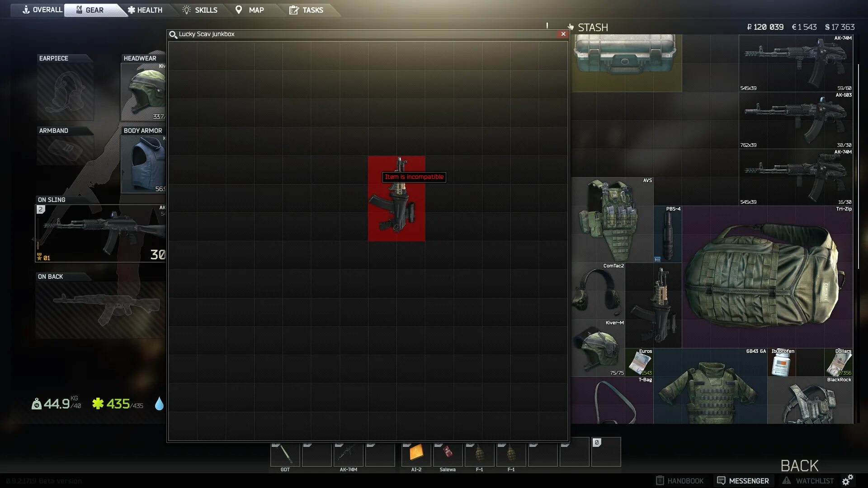
Task: Select the T-Bag in stash
Action: [612, 400]
